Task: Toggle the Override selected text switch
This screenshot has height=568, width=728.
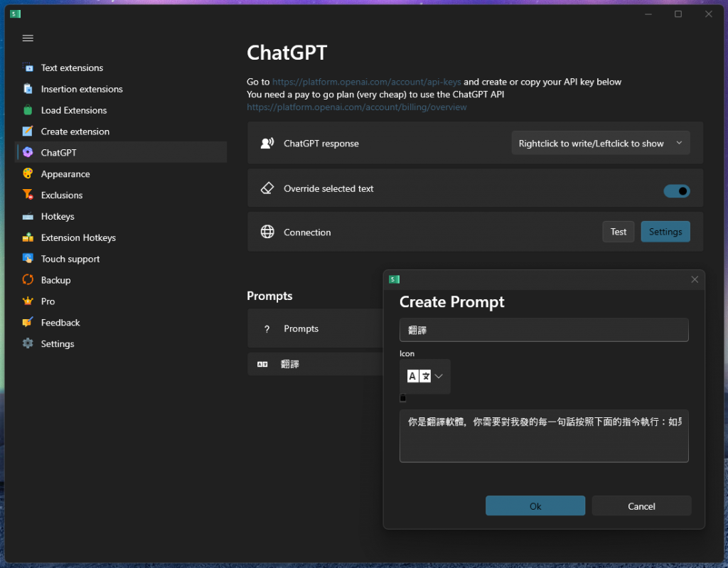Action: 677,191
